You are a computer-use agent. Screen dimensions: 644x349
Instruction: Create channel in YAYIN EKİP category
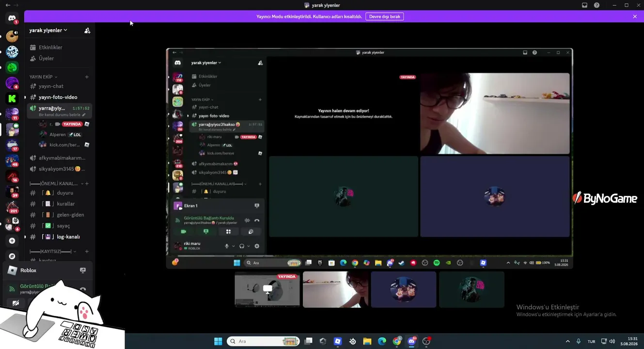pos(87,77)
